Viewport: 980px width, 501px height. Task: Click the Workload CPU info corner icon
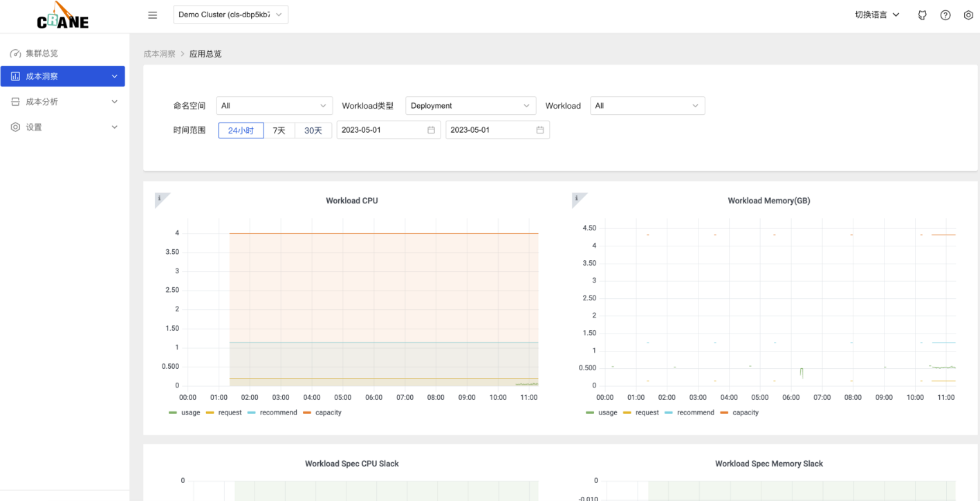tap(160, 199)
